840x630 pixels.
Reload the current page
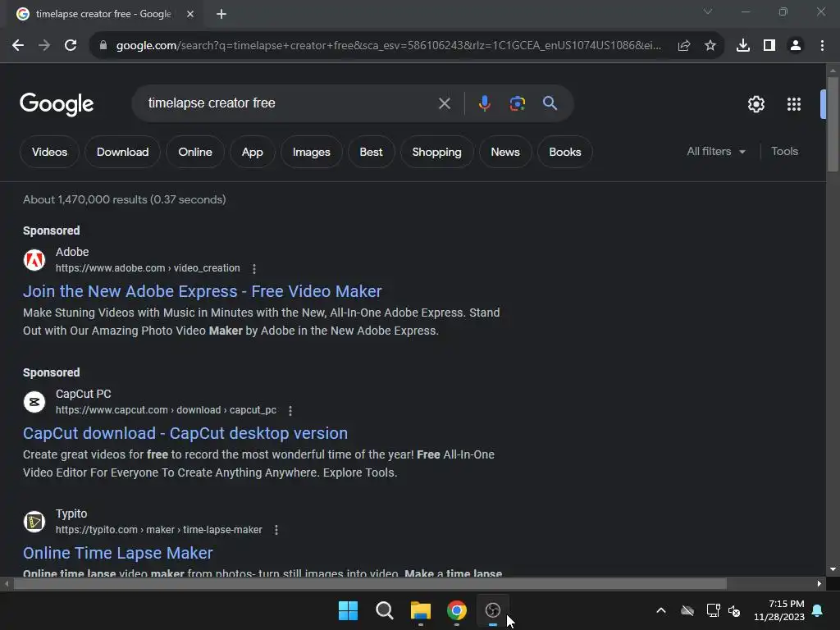(71, 46)
